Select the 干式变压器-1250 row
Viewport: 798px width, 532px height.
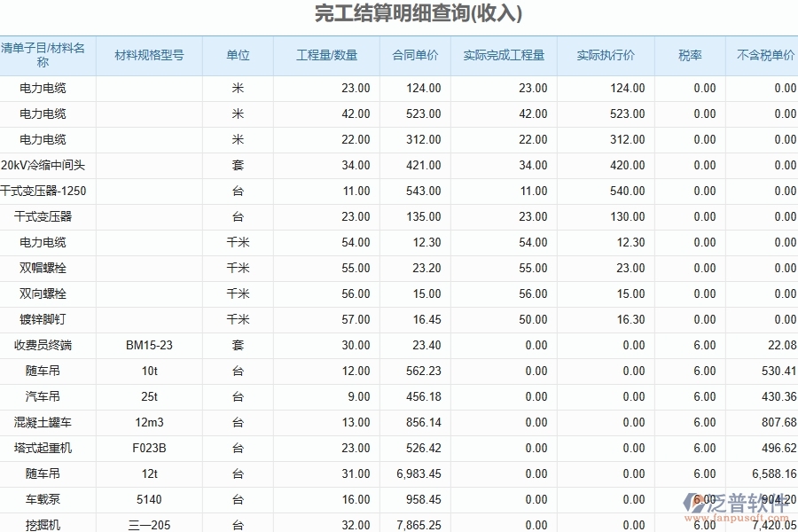[44, 191]
